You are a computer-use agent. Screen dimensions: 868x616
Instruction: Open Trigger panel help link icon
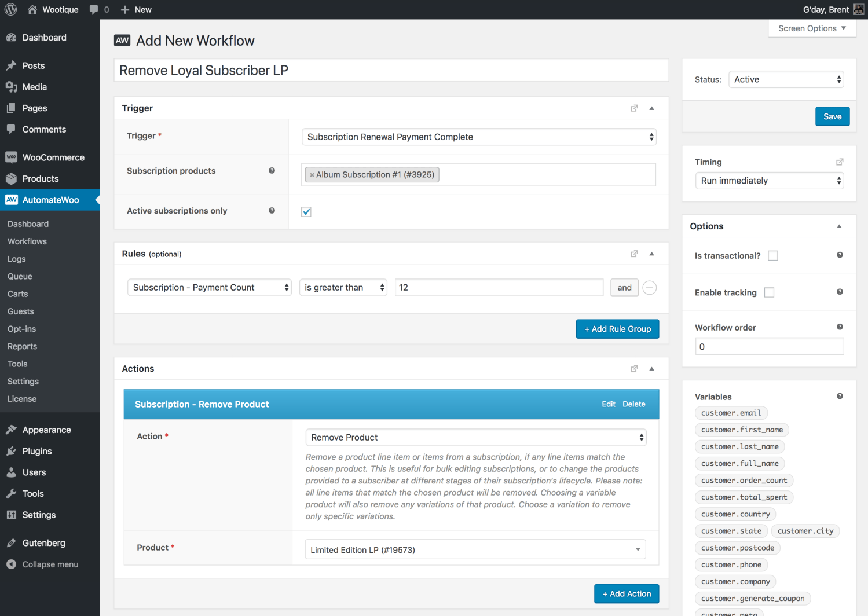tap(634, 108)
